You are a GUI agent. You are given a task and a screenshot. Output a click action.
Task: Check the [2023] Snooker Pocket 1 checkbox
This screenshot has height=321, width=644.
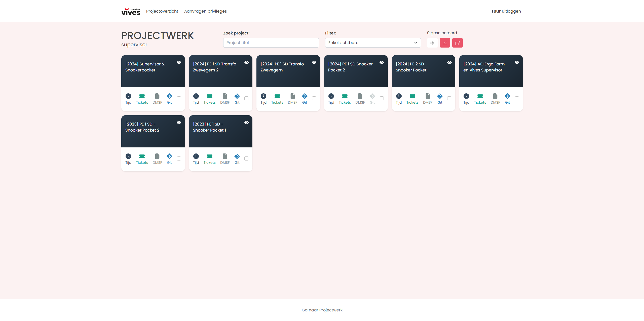(x=246, y=158)
